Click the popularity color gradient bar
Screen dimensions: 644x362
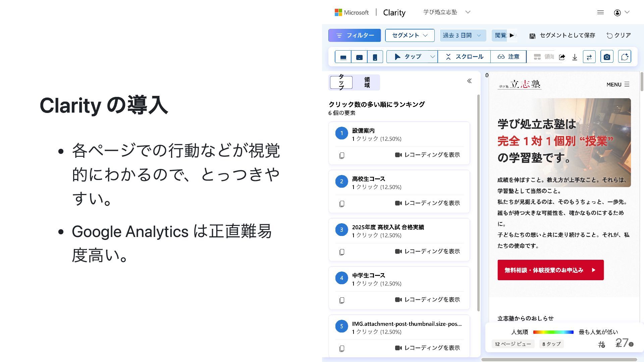553,332
